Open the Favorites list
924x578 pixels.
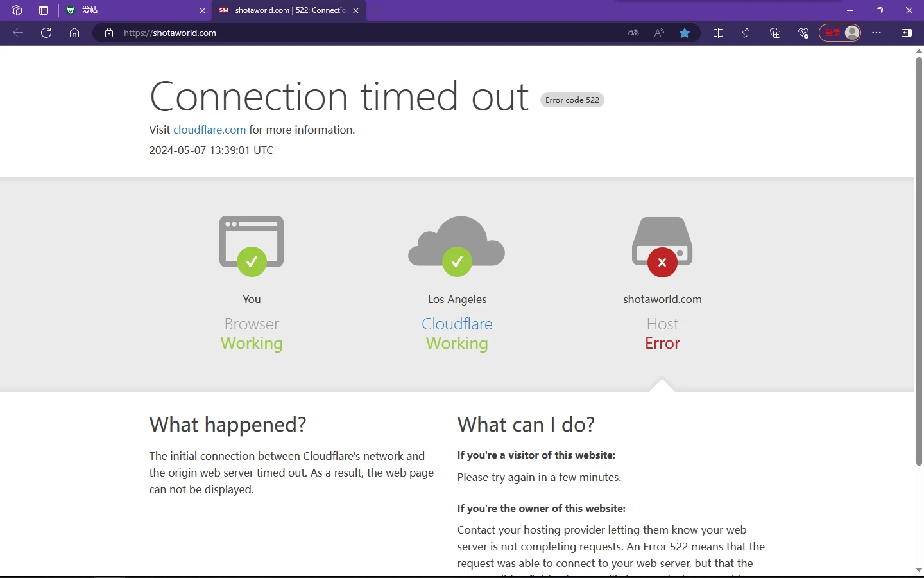tap(747, 33)
